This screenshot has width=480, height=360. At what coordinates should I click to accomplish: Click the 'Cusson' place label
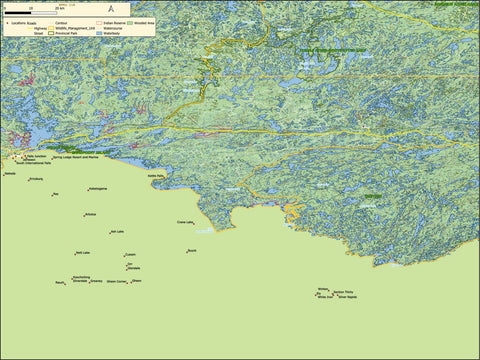(x=130, y=254)
